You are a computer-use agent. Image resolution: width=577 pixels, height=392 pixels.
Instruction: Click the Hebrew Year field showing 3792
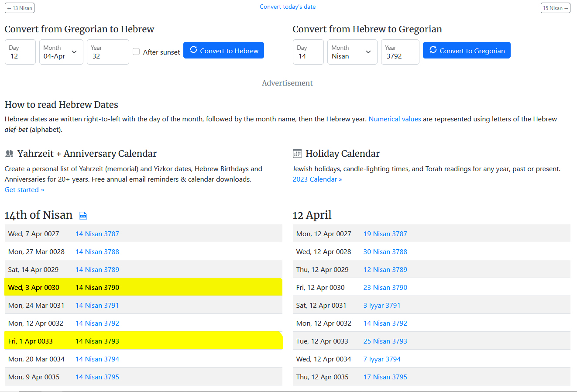click(400, 52)
